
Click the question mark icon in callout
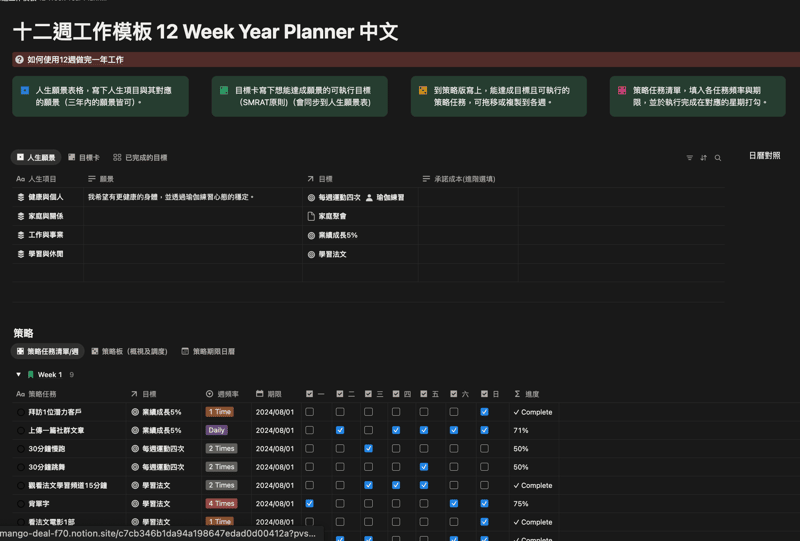pos(19,60)
